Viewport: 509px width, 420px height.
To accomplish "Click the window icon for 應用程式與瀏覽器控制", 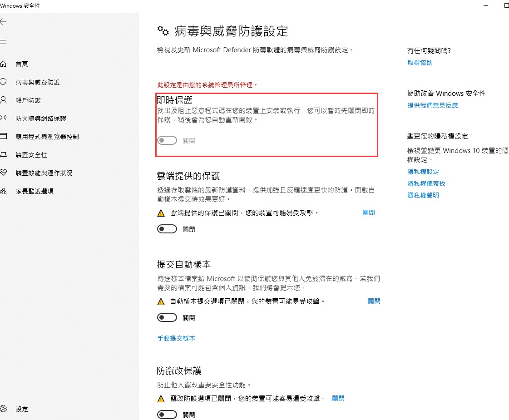I will pos(3,136).
